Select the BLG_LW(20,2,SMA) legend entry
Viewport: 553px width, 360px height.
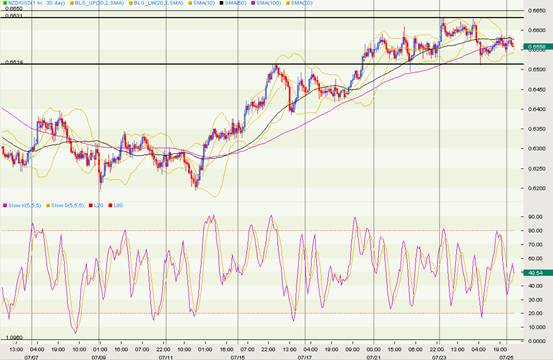click(x=158, y=3)
